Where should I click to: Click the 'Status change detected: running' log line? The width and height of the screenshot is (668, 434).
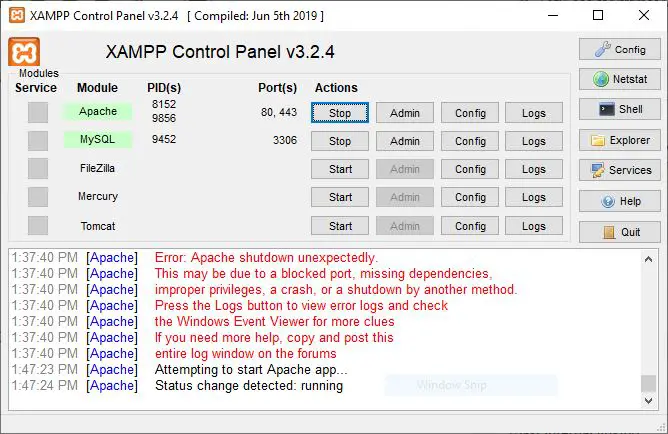coord(249,385)
